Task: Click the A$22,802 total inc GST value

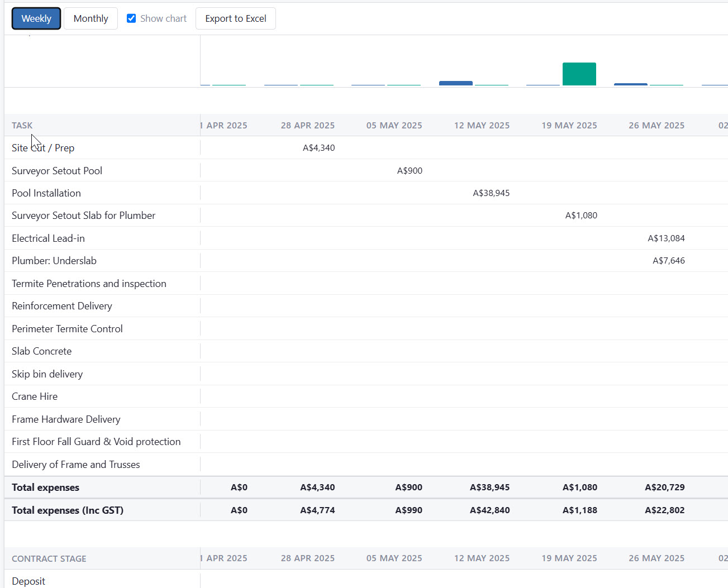Action: pos(664,510)
